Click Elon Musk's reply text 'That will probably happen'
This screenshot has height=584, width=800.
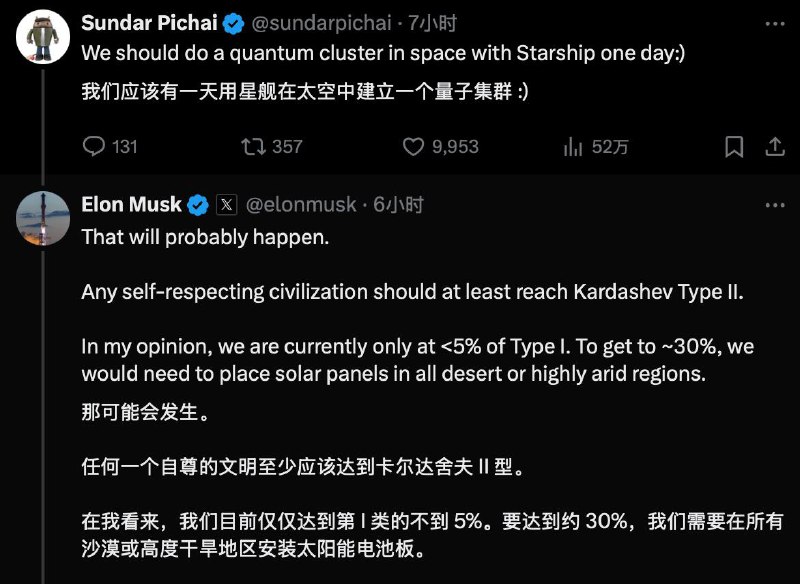(x=204, y=237)
